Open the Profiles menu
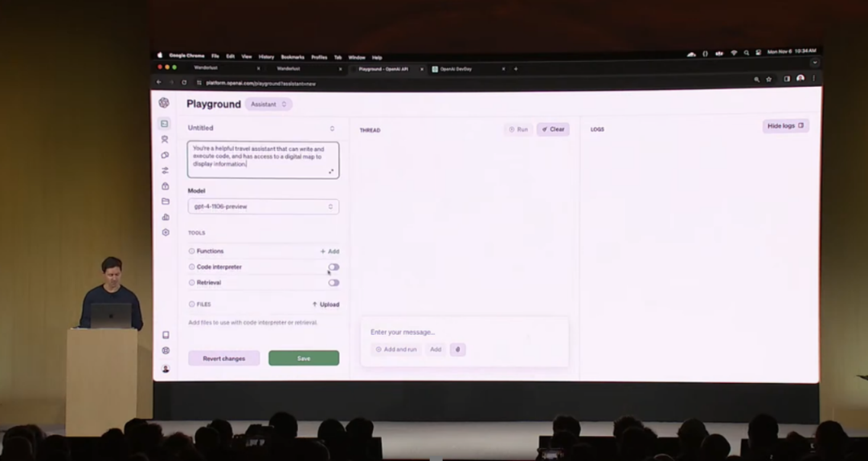868x461 pixels. (319, 57)
